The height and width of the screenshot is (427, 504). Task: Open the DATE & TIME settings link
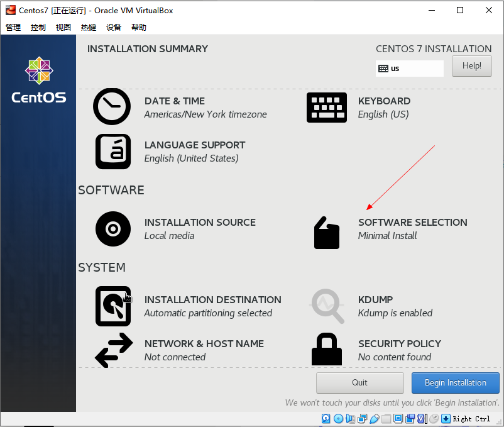(175, 101)
